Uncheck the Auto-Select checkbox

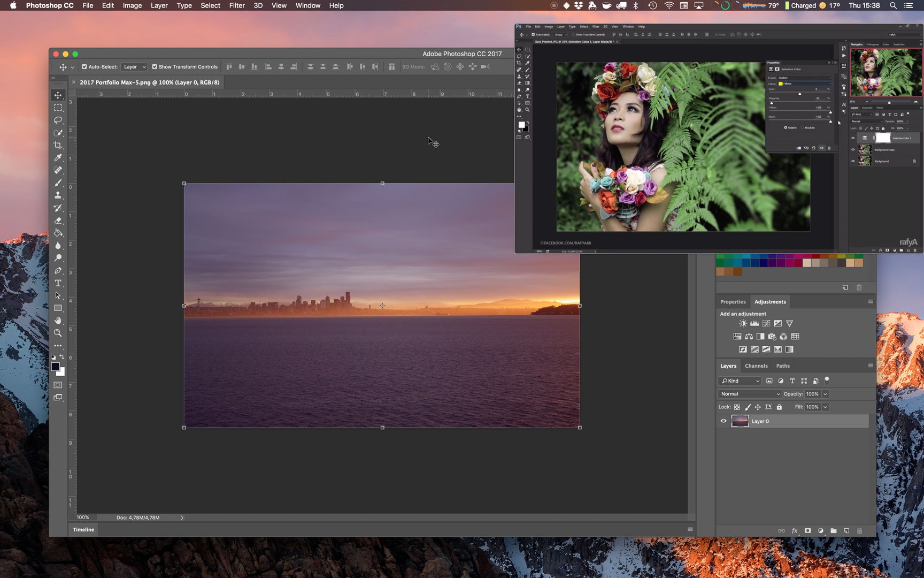point(84,67)
